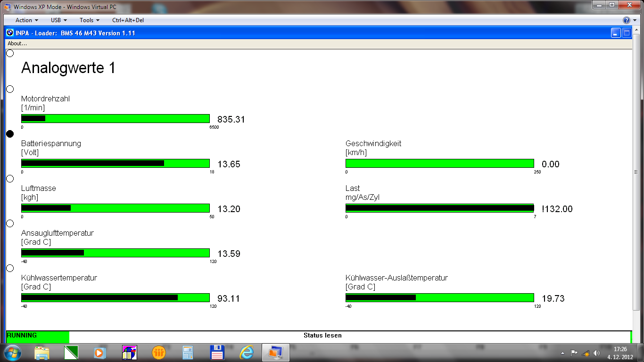This screenshot has width=644, height=362.
Task: Select the radio button beside Luftmasse
Action: pyautogui.click(x=10, y=179)
